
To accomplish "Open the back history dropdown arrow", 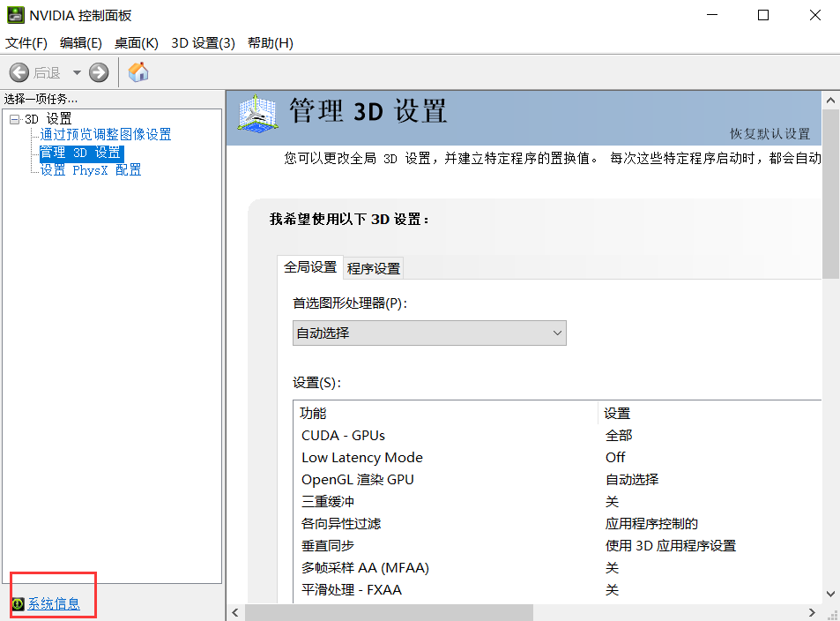I will click(77, 72).
